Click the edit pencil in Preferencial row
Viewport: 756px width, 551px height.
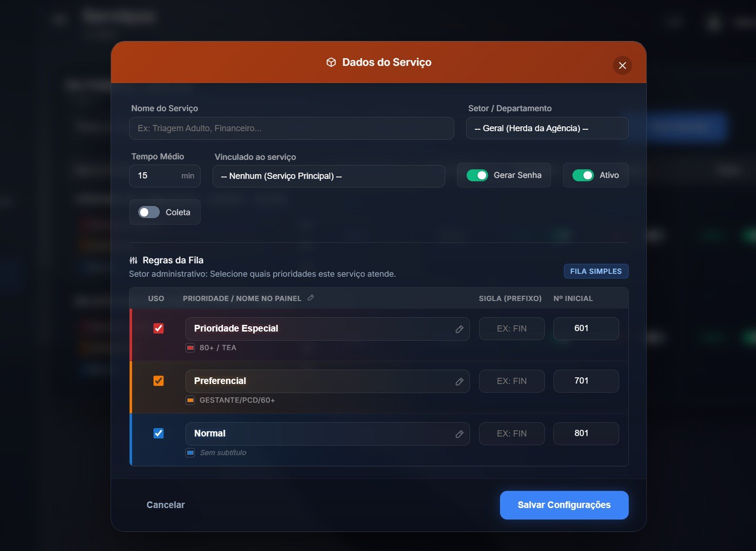(x=459, y=382)
